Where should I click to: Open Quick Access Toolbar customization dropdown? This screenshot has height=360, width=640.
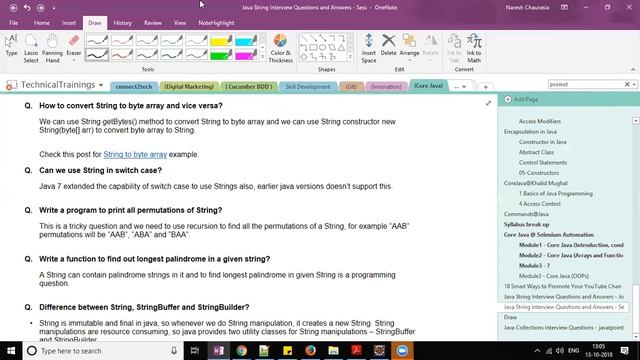[x=54, y=8]
